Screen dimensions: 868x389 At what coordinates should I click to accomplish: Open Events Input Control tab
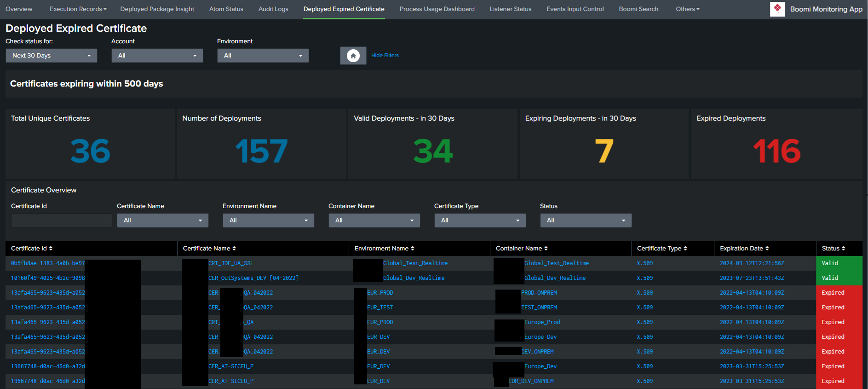(x=575, y=9)
